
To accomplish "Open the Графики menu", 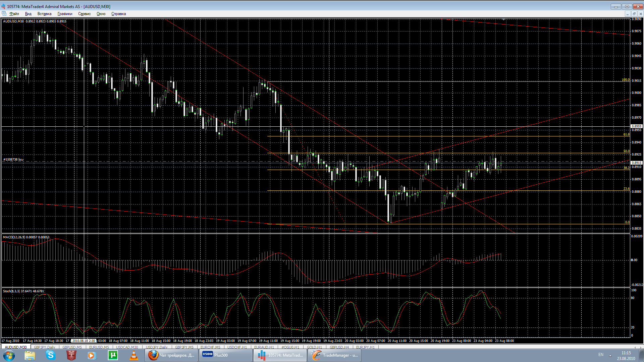I will pos(65,14).
